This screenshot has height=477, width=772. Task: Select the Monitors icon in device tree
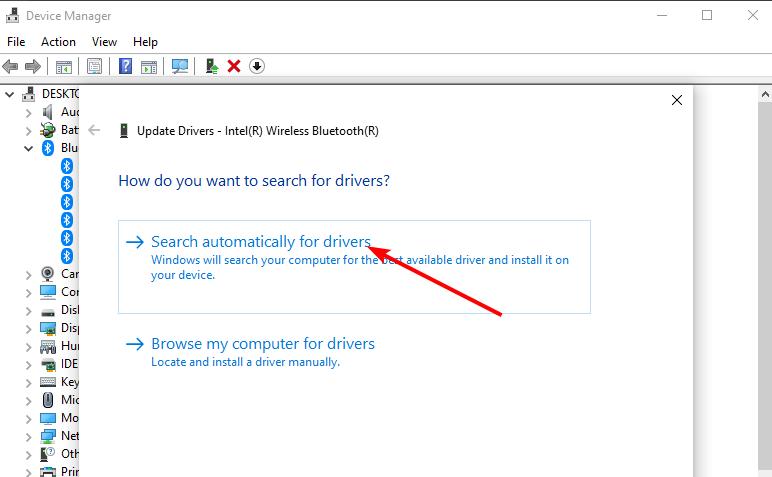[x=48, y=418]
